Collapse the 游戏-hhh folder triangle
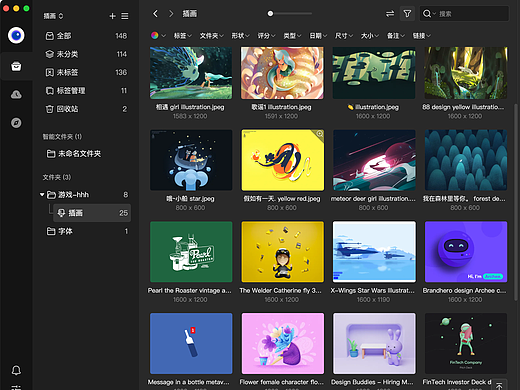520x390 pixels. point(42,195)
